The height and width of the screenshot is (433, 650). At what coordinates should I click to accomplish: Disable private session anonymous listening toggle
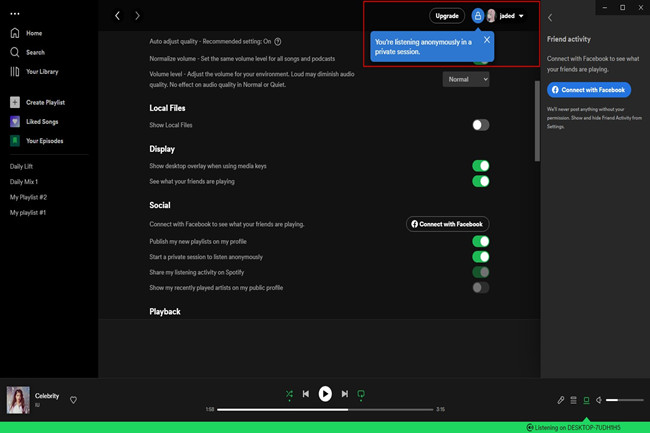click(480, 257)
